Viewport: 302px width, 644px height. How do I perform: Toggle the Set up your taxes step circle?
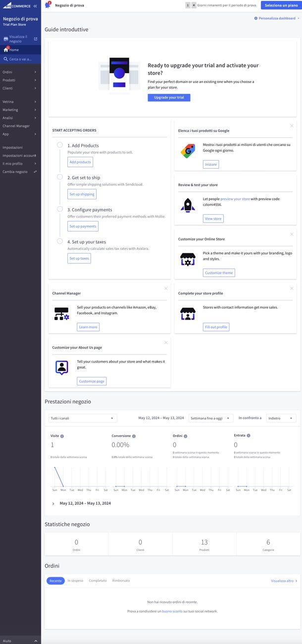(x=60, y=241)
